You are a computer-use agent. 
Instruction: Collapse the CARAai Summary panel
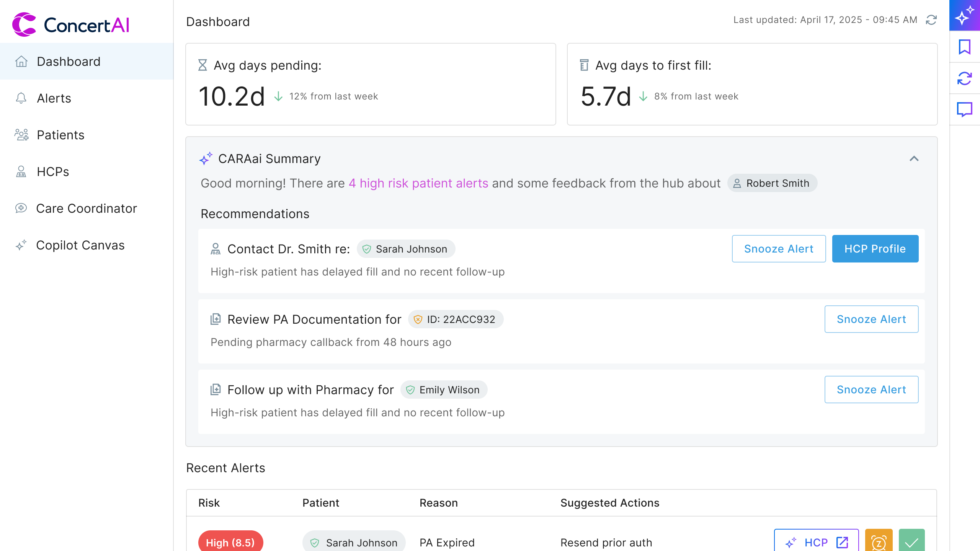coord(914,158)
